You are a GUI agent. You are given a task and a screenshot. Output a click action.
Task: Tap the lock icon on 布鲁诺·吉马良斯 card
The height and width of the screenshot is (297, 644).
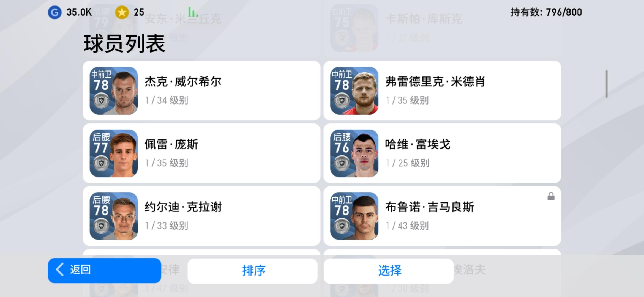[551, 196]
